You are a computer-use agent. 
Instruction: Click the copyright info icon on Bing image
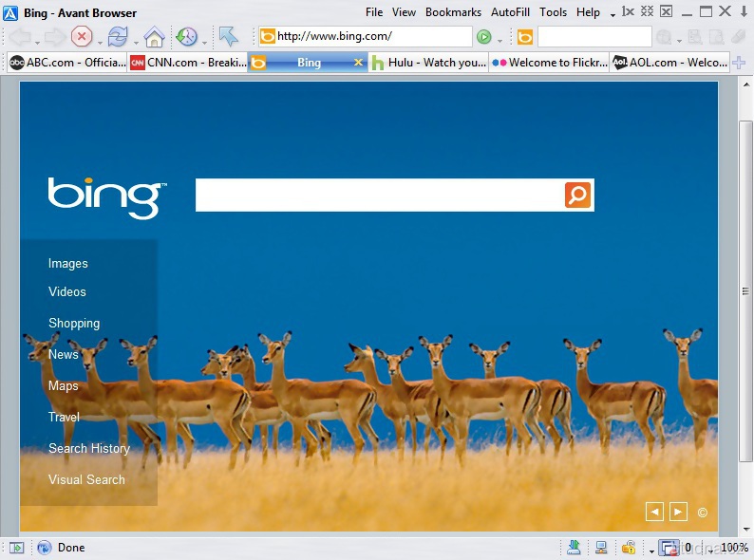pos(703,513)
